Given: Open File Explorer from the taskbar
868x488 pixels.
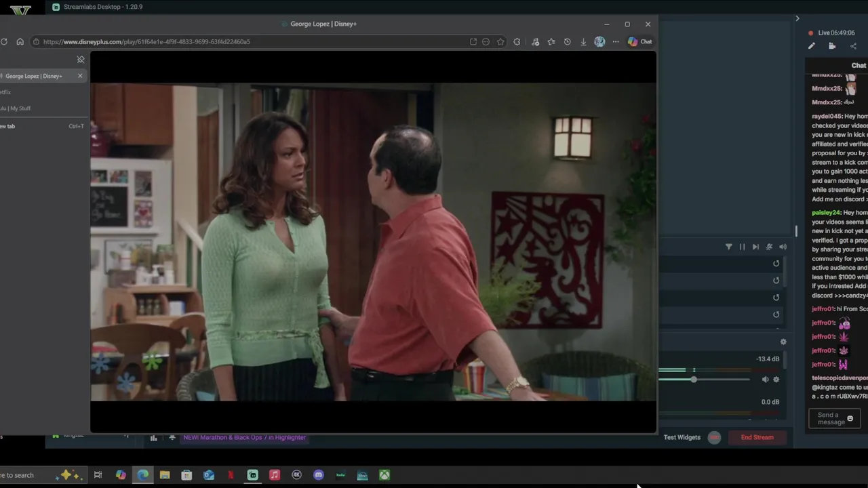Looking at the screenshot, I should [x=165, y=475].
